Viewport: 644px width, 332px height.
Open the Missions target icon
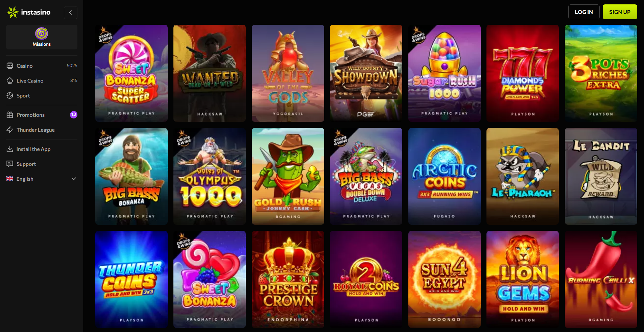point(42,34)
